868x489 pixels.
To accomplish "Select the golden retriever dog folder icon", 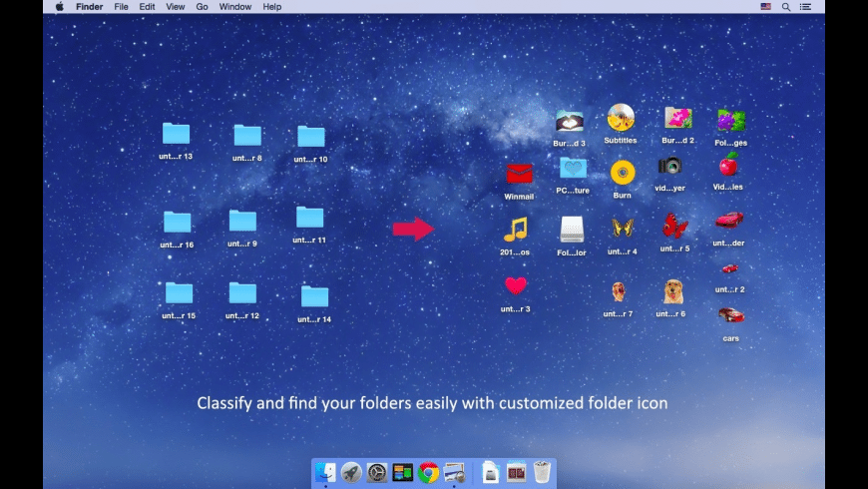I will 672,291.
